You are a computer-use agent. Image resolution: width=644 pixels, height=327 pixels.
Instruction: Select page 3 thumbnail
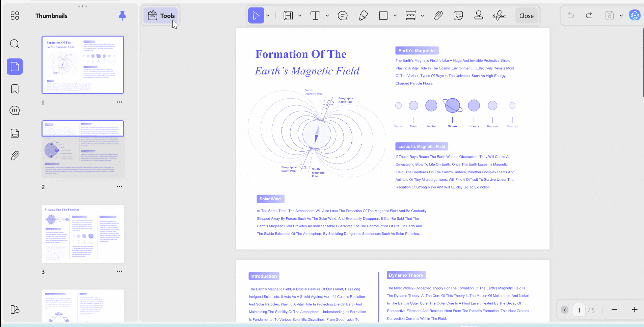83,234
